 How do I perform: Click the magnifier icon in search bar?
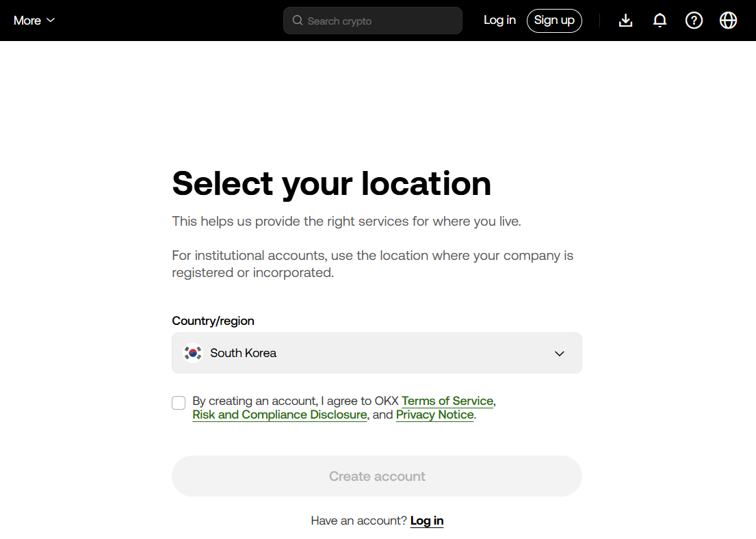[x=298, y=21]
